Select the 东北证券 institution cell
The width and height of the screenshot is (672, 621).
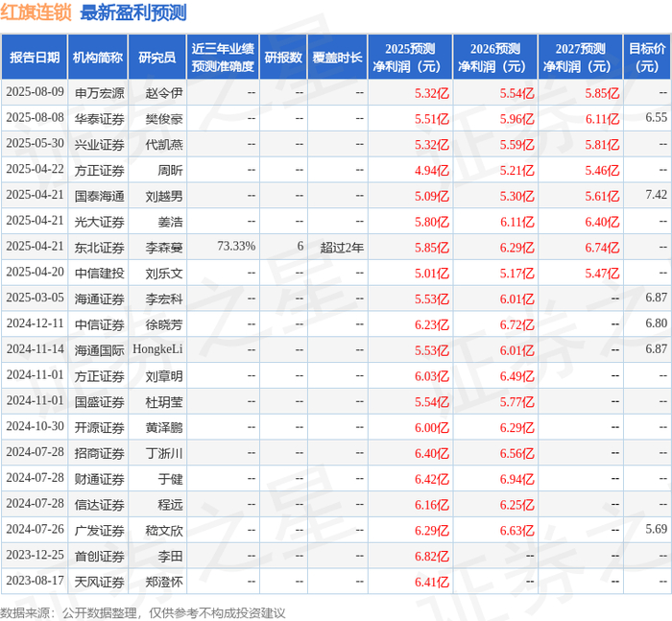point(100,248)
